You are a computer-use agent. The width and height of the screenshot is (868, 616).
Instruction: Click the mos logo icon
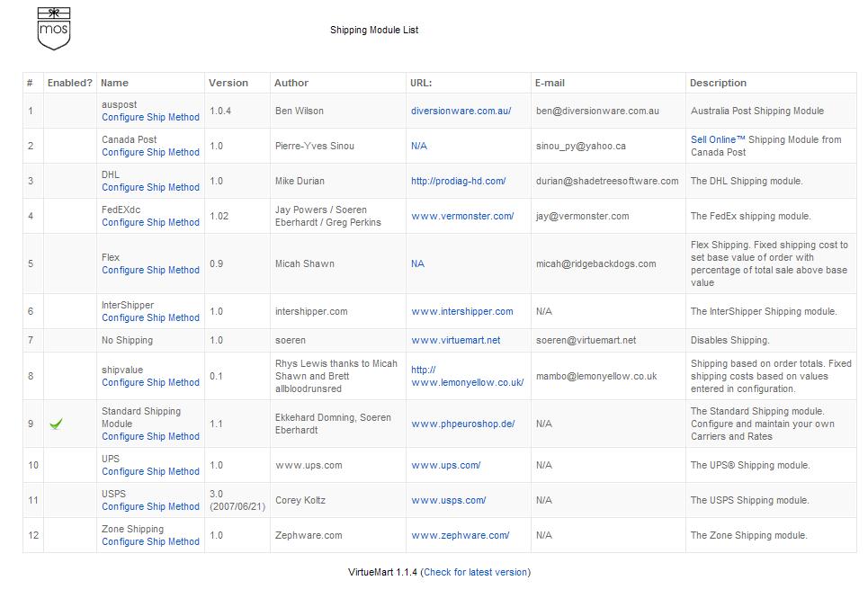click(x=54, y=29)
